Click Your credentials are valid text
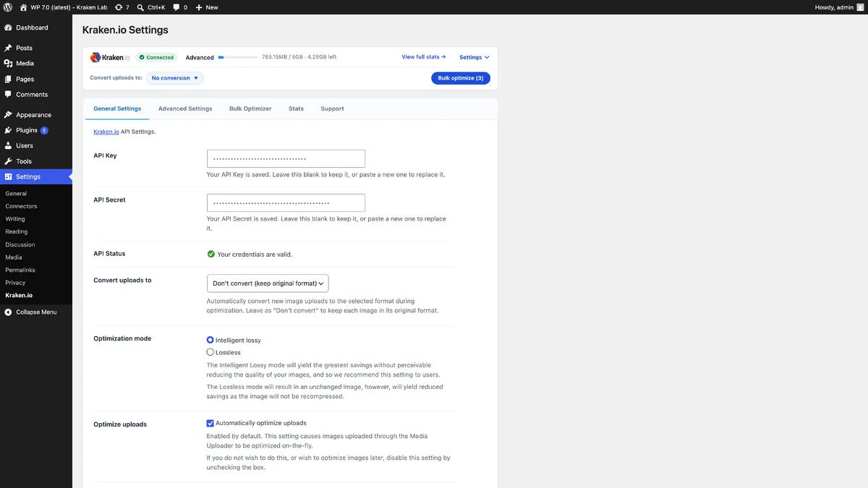 coord(255,254)
